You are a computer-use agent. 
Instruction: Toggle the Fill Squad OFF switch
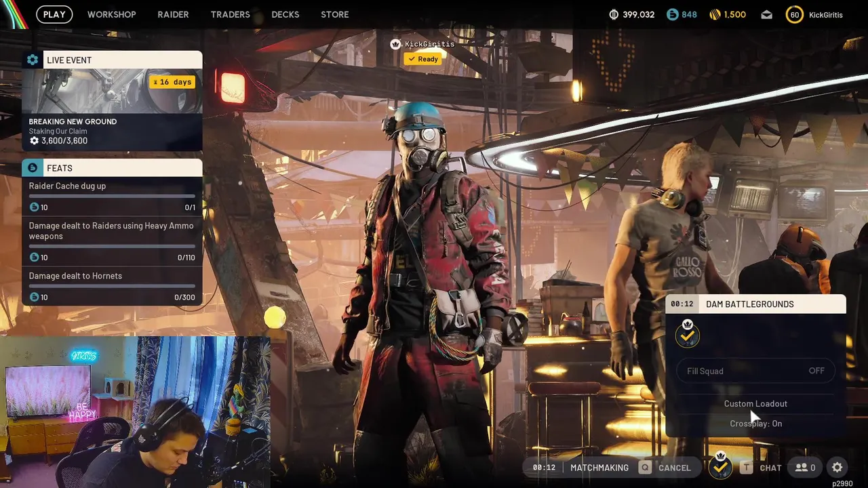pos(755,371)
